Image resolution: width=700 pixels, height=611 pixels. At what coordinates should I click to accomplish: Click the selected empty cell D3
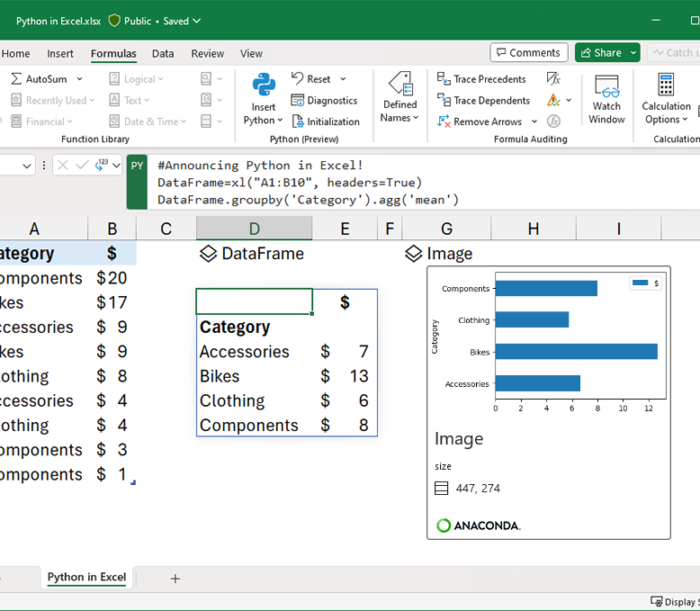click(254, 302)
